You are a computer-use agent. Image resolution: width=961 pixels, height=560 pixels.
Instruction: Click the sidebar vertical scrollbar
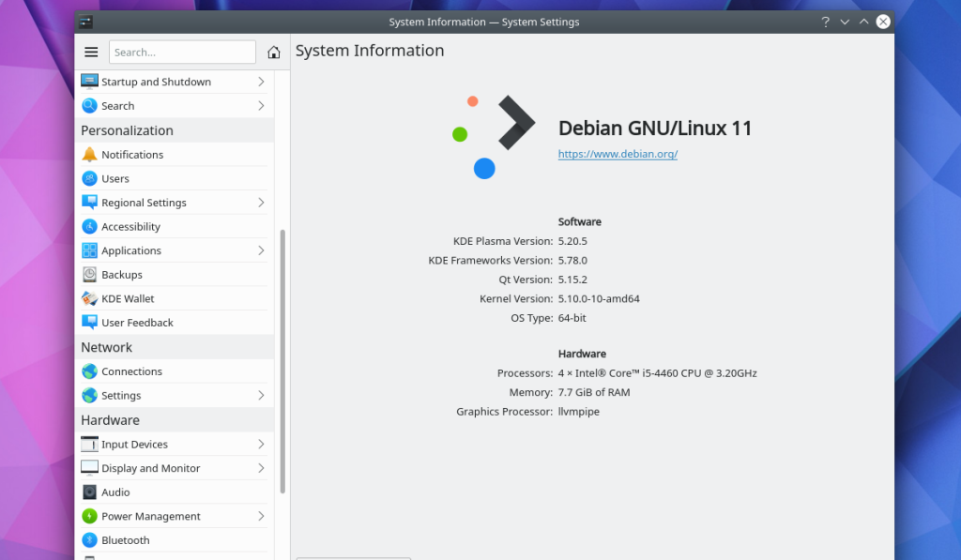(x=282, y=361)
